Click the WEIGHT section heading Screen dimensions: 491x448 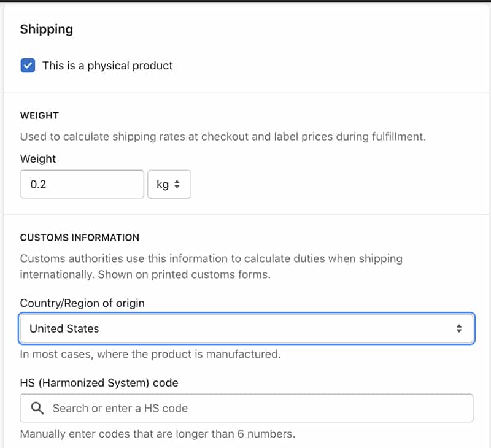pos(39,115)
